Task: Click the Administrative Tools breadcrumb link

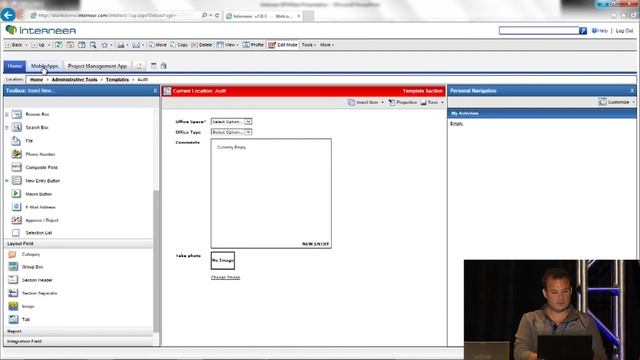Action: pyautogui.click(x=75, y=80)
